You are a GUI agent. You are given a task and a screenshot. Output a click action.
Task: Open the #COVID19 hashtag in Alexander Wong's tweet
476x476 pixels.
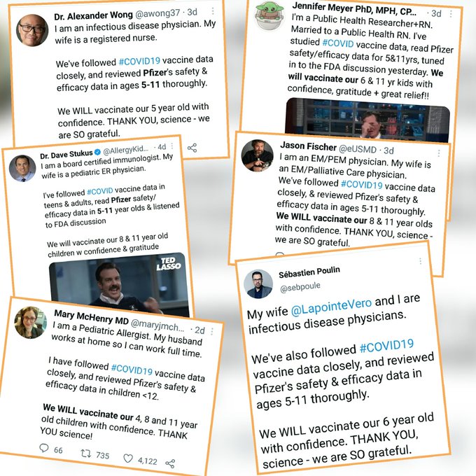point(139,61)
